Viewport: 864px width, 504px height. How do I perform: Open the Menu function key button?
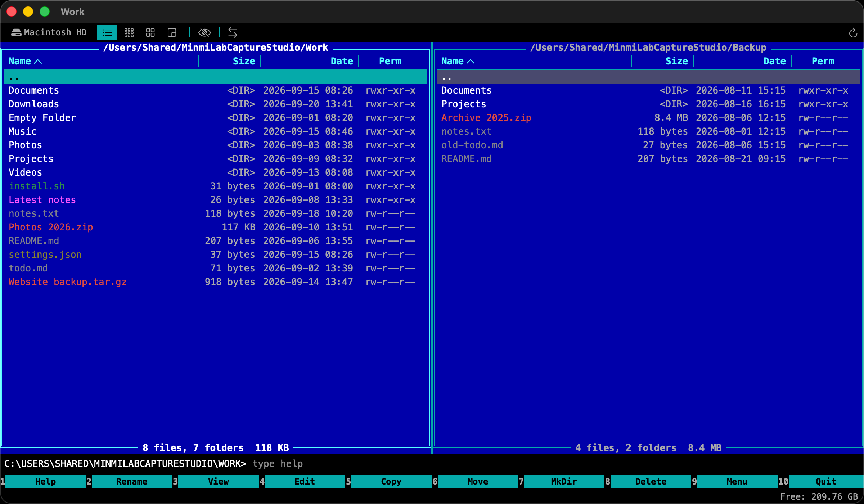(737, 481)
